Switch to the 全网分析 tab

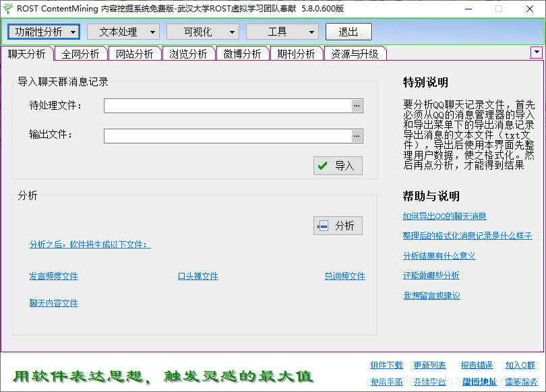click(x=81, y=54)
